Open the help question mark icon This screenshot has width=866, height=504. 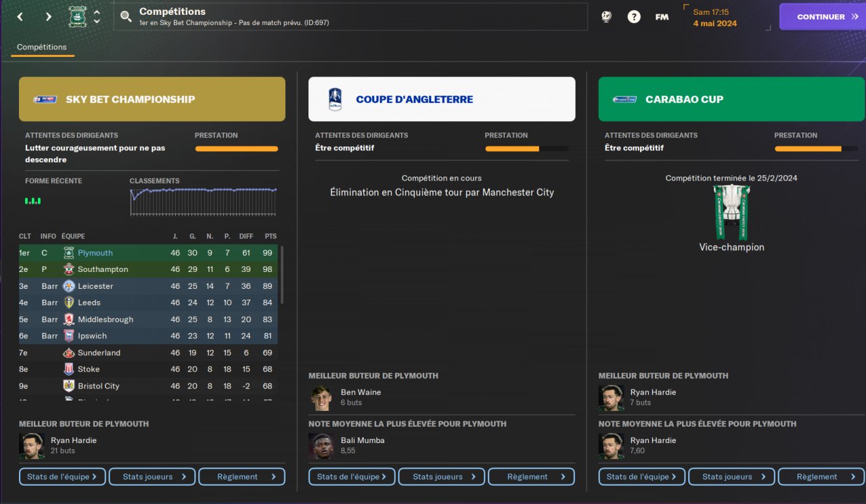pos(634,17)
